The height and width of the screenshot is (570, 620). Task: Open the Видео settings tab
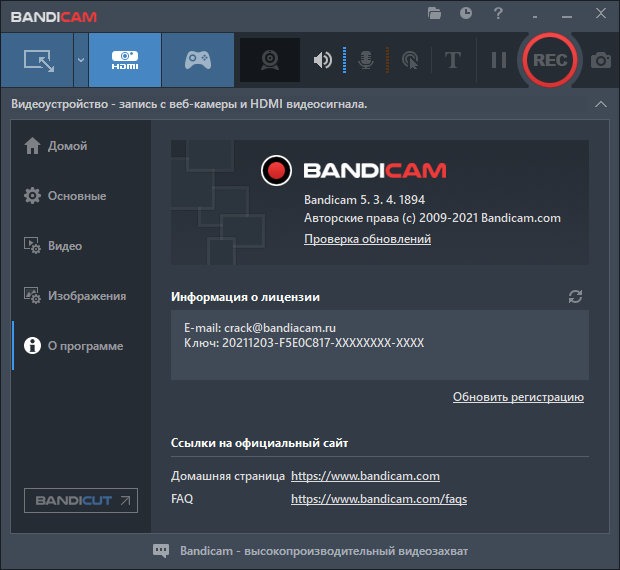tap(64, 246)
